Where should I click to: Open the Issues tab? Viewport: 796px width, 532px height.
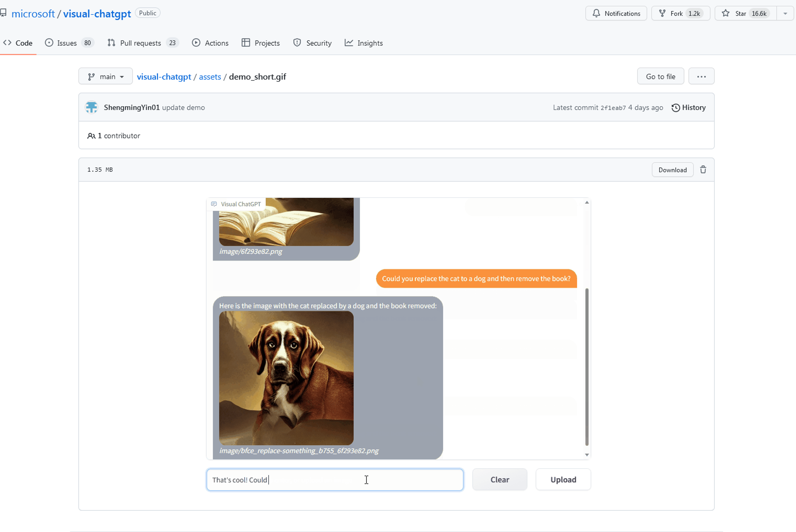coord(70,43)
